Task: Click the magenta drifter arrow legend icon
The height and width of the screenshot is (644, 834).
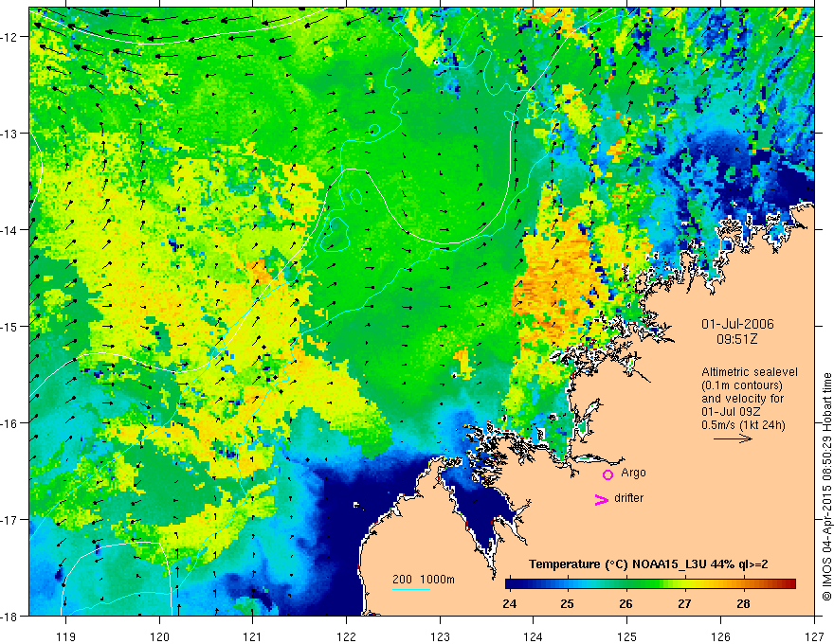Action: click(x=601, y=499)
